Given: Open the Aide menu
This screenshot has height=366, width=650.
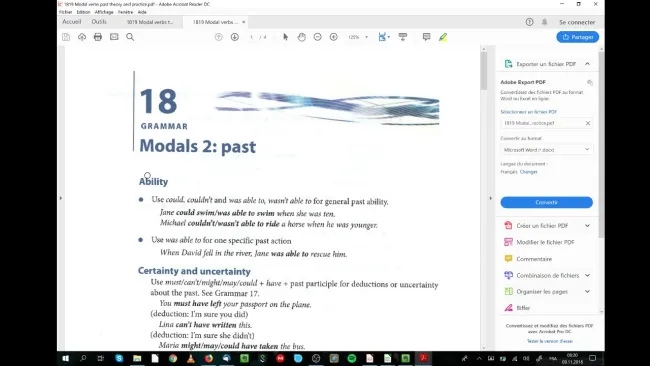Looking at the screenshot, I should tap(142, 12).
